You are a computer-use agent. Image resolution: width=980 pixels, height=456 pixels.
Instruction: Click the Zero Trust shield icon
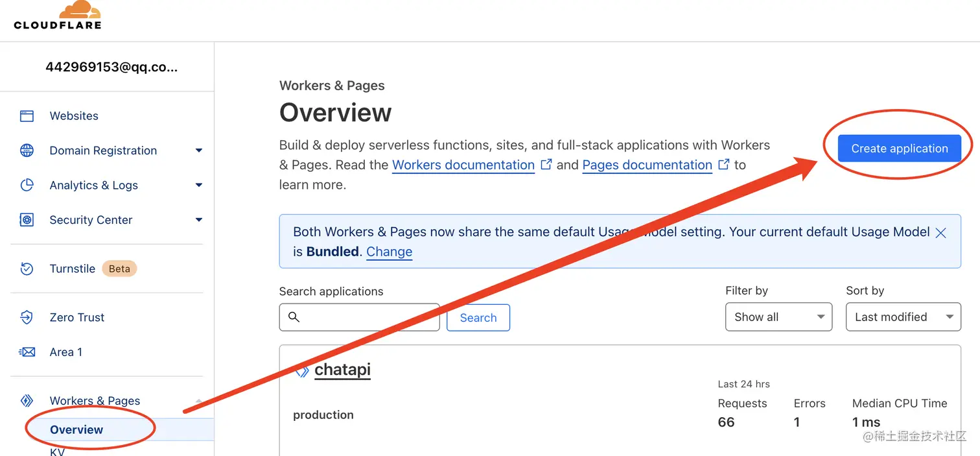pos(27,317)
